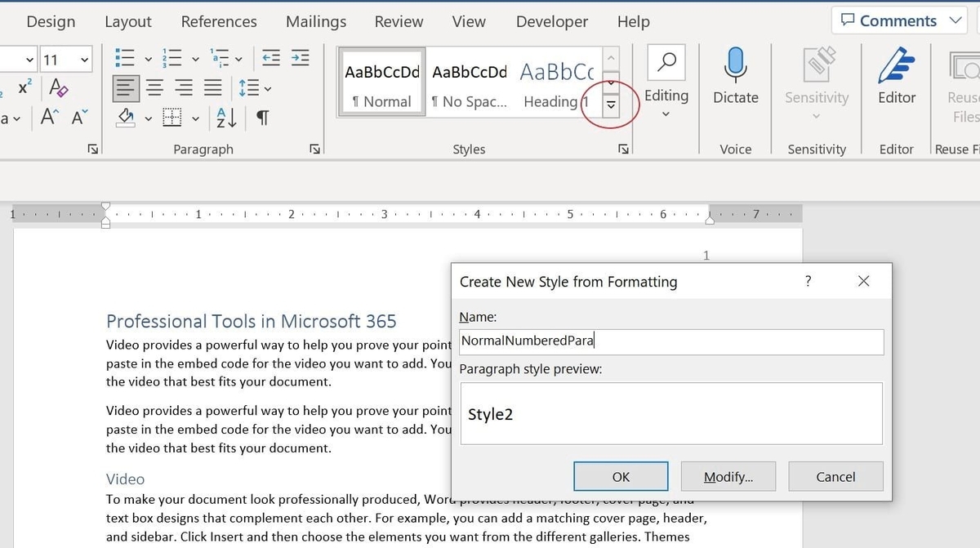980x548 pixels.
Task: Switch to the Review ribbon tab
Action: tap(399, 22)
